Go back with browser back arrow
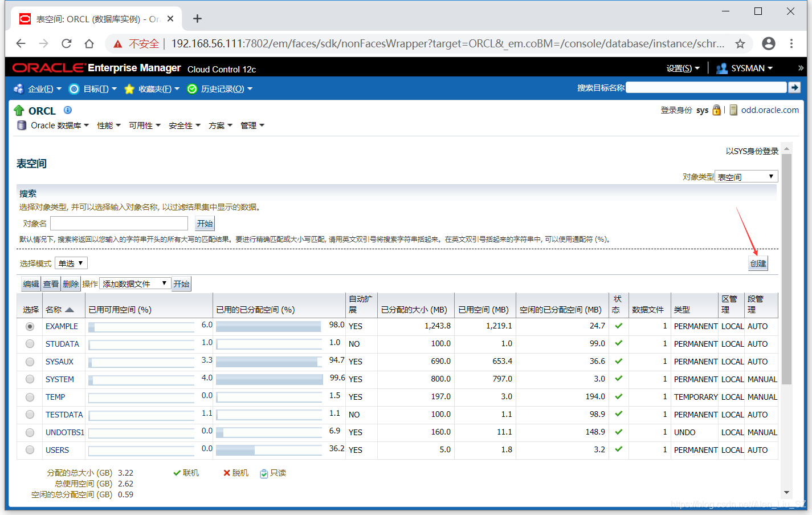Image resolution: width=812 pixels, height=515 pixels. pos(21,43)
